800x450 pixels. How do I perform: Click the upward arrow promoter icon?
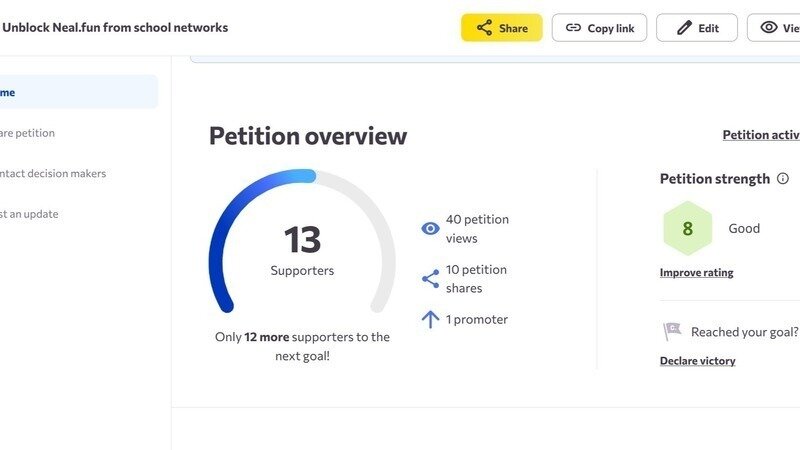click(x=430, y=320)
